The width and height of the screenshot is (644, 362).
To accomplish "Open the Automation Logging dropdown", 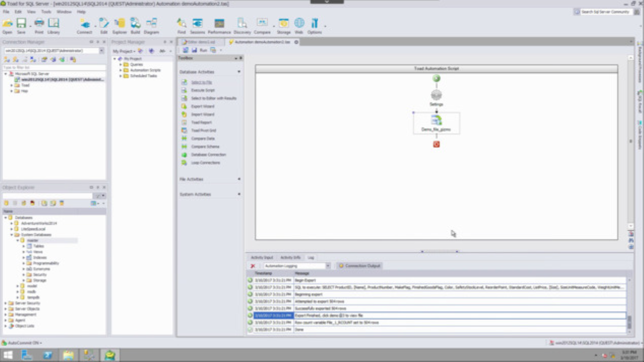I will click(x=328, y=265).
